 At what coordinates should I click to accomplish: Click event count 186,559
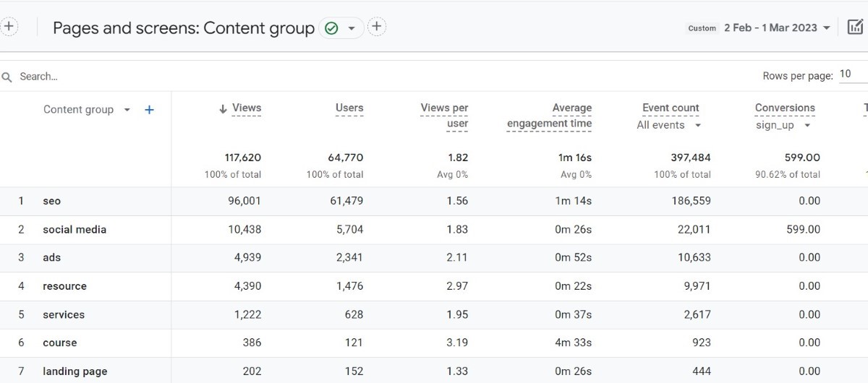(691, 201)
